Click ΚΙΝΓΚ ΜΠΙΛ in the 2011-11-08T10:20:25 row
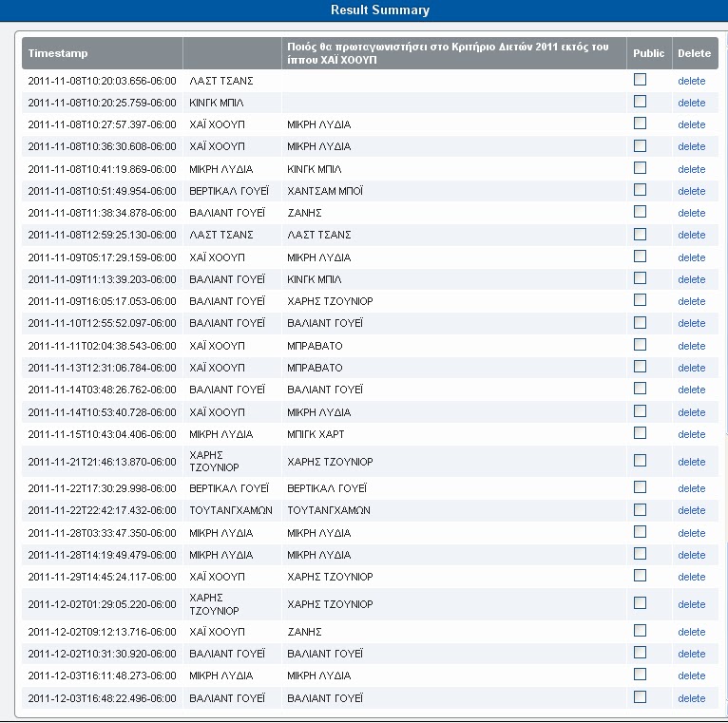Screen dimensions: 728x723 tap(217, 103)
